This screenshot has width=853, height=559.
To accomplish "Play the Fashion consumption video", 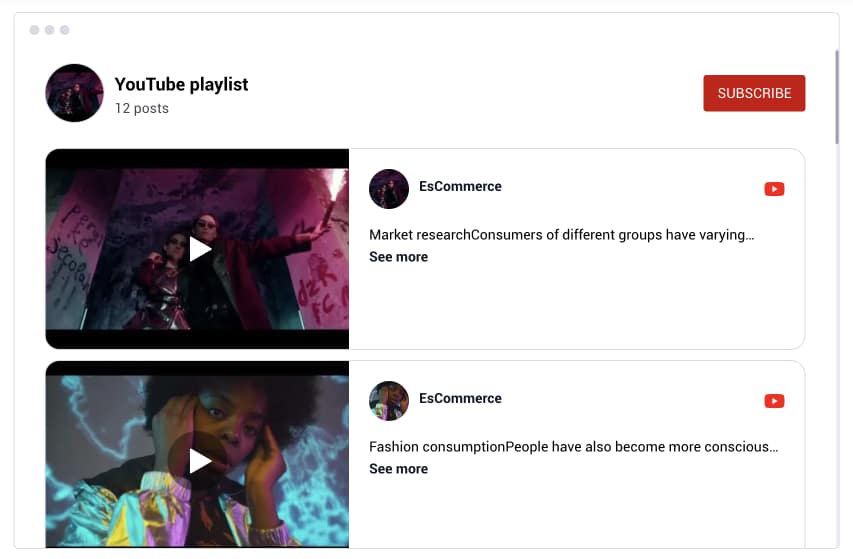I will click(x=200, y=461).
